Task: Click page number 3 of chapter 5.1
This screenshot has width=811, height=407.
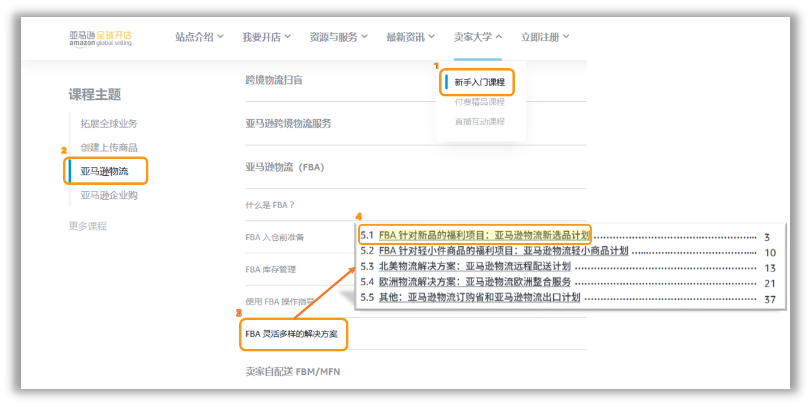Action: (767, 237)
